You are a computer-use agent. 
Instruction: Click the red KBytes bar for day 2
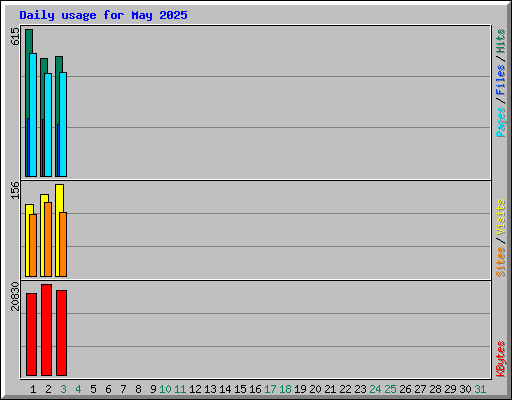pos(46,330)
